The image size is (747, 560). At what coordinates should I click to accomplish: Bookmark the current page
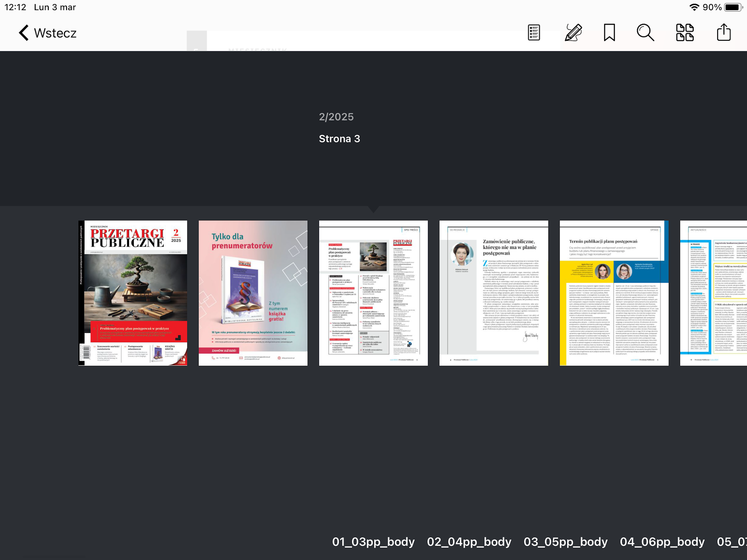pyautogui.click(x=609, y=33)
